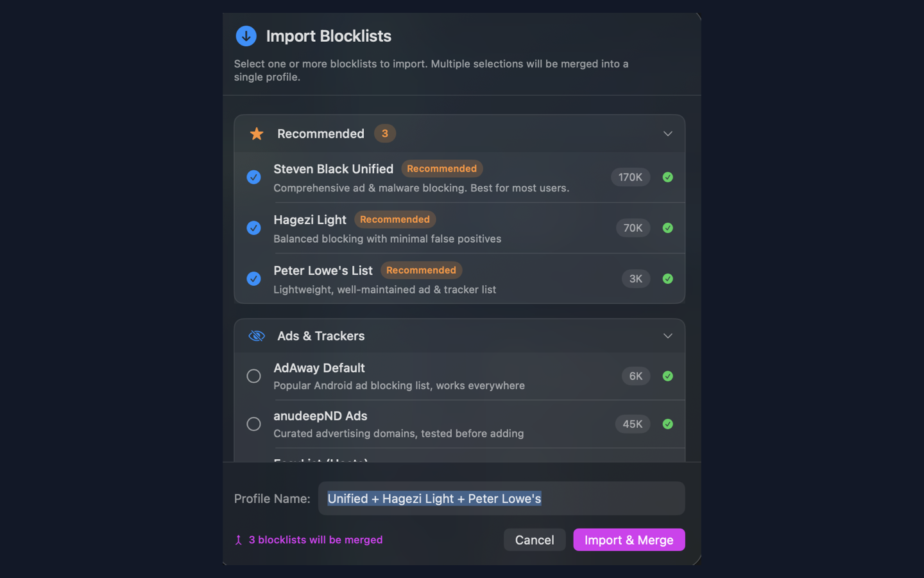
Task: Uncheck Steven Black Unified blocklist
Action: coord(254,177)
